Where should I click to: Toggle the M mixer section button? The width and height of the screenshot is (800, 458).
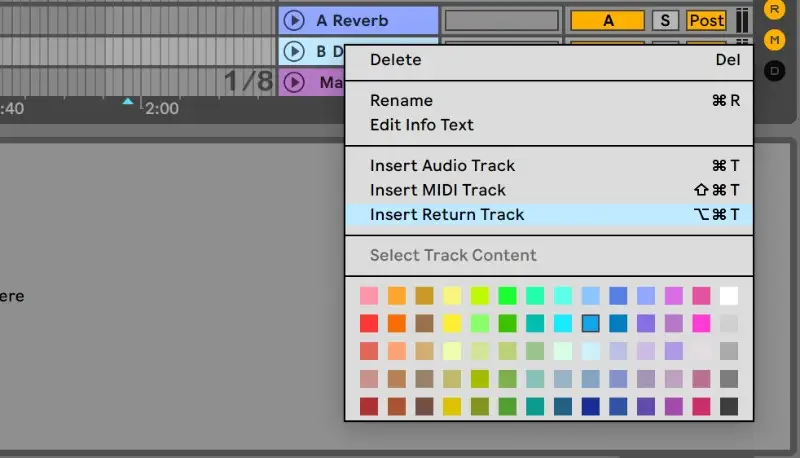tap(774, 40)
